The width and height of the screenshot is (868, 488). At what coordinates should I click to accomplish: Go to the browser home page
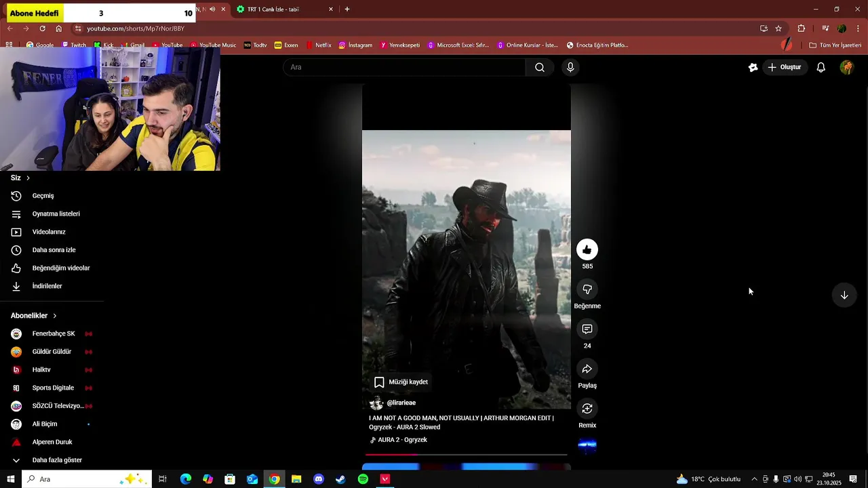(59, 28)
